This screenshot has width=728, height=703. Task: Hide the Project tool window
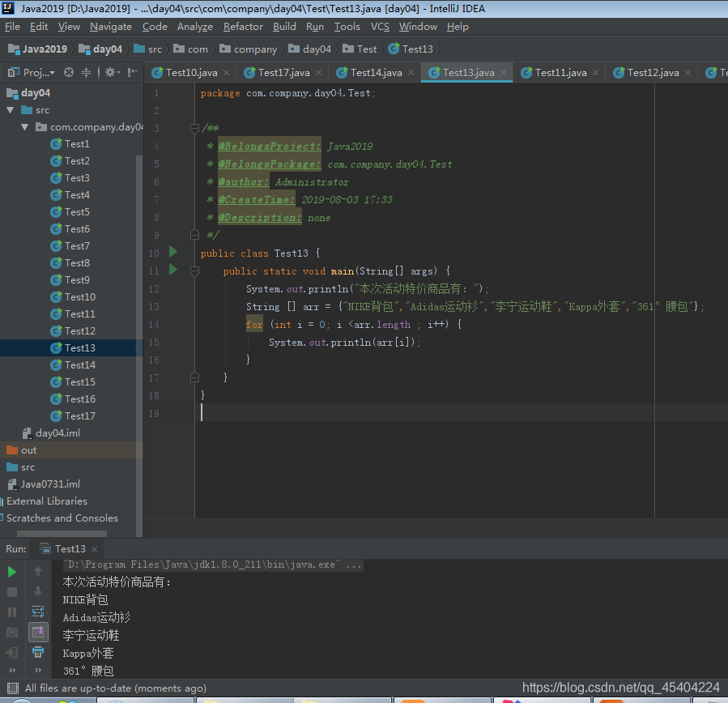point(133,72)
